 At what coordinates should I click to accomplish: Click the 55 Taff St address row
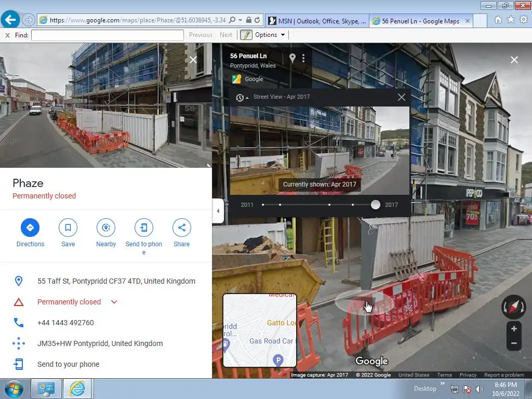click(x=106, y=281)
